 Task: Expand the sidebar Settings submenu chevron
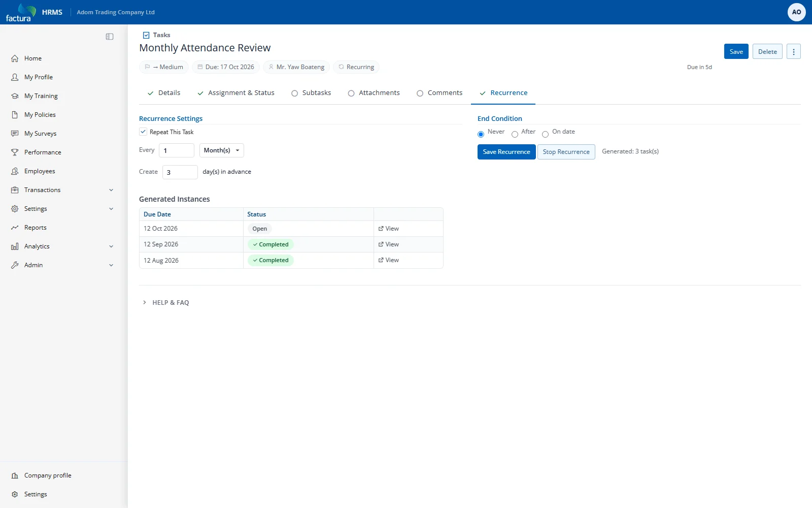pyautogui.click(x=111, y=209)
